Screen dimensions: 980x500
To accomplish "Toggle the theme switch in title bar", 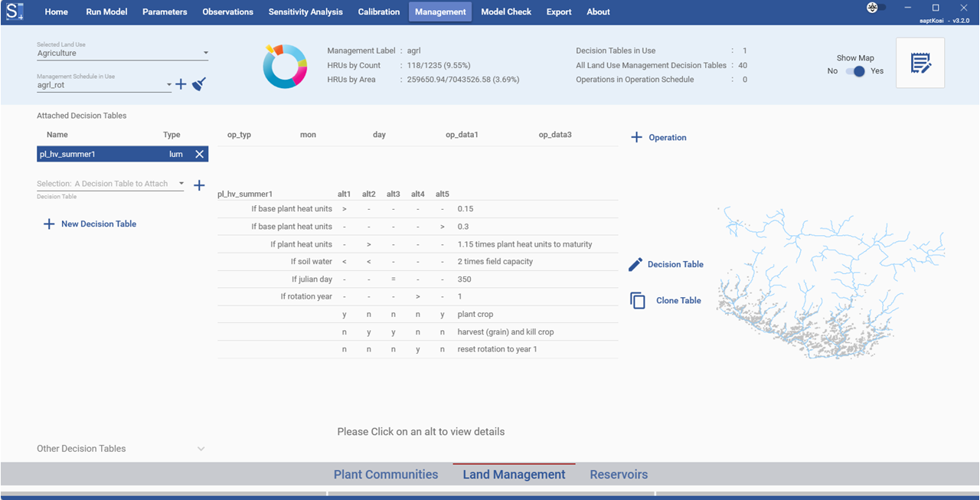I will (x=876, y=8).
